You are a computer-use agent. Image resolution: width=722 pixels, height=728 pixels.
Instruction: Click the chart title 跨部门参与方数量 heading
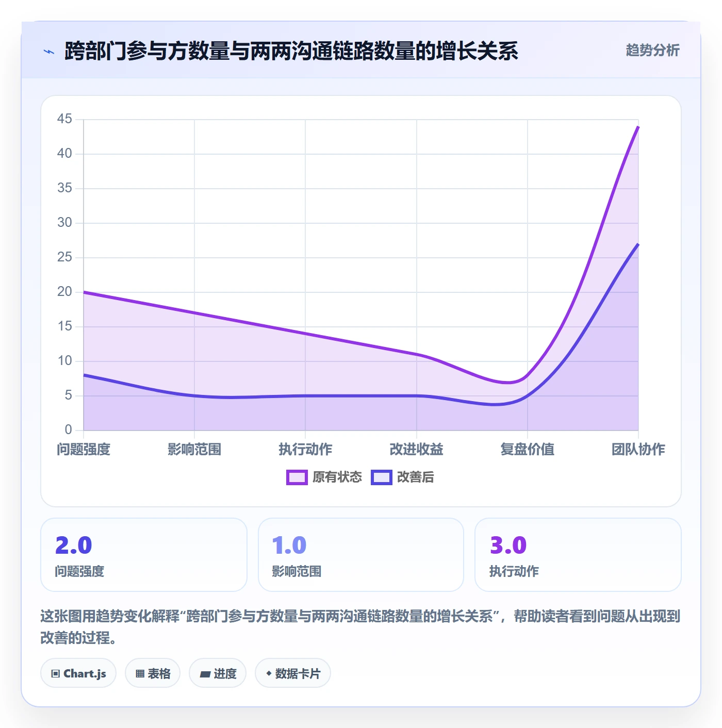point(291,51)
